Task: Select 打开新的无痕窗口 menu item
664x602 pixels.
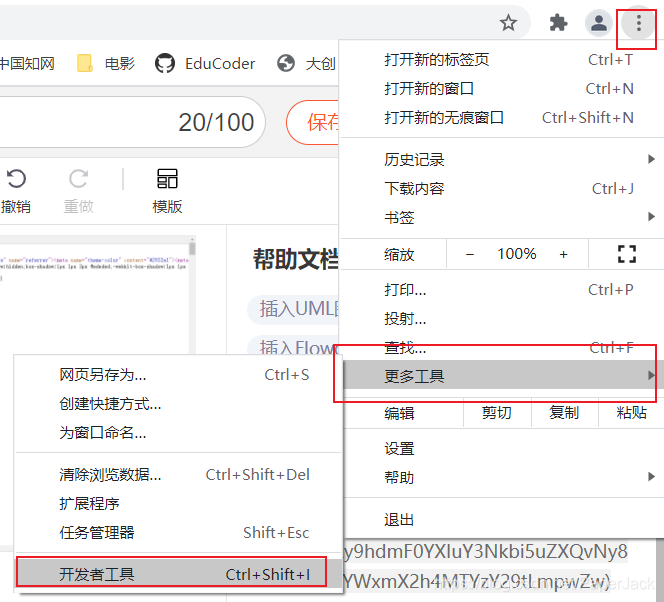Action: point(502,117)
